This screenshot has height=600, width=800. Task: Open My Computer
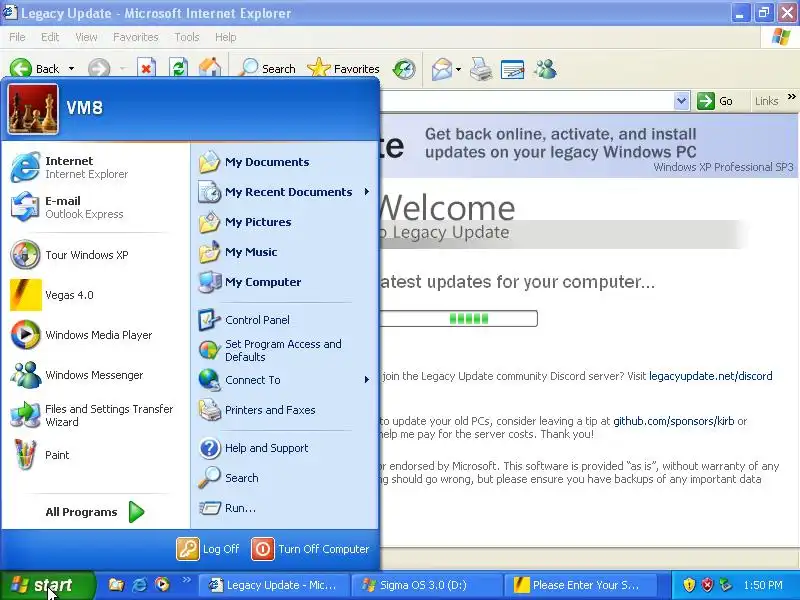click(x=284, y=282)
